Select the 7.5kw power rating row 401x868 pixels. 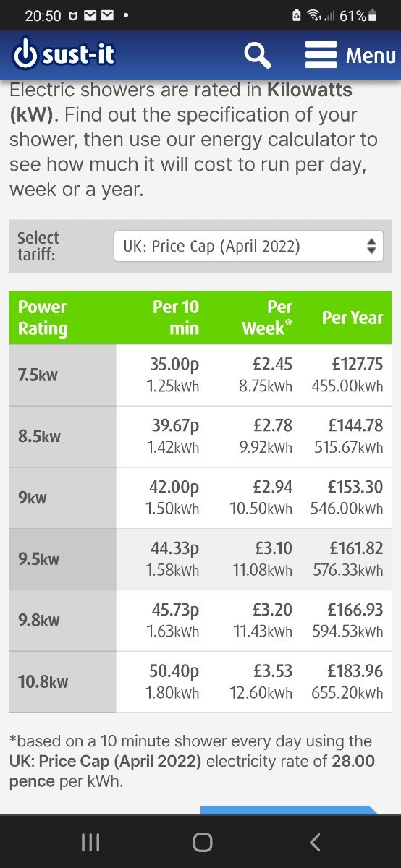(200, 375)
